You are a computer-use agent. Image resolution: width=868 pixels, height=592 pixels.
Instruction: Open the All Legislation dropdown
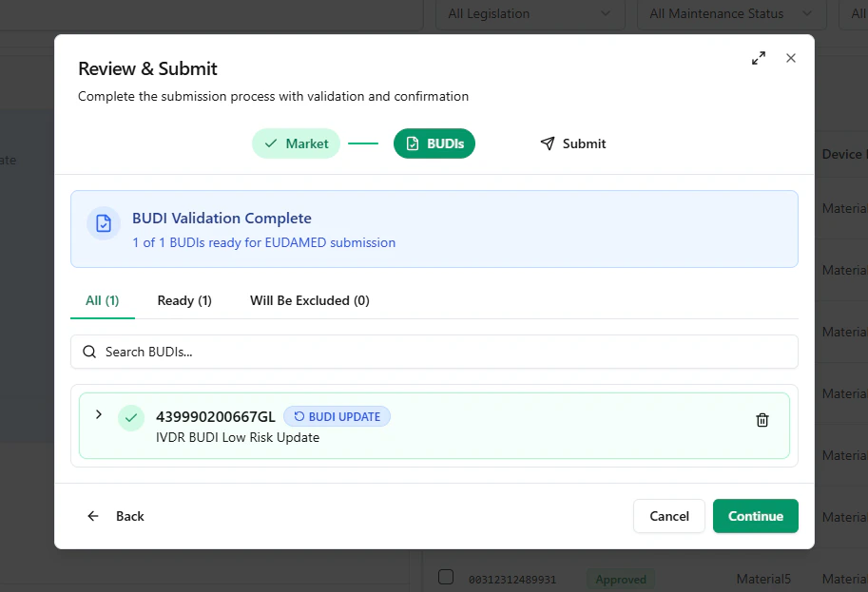click(530, 14)
